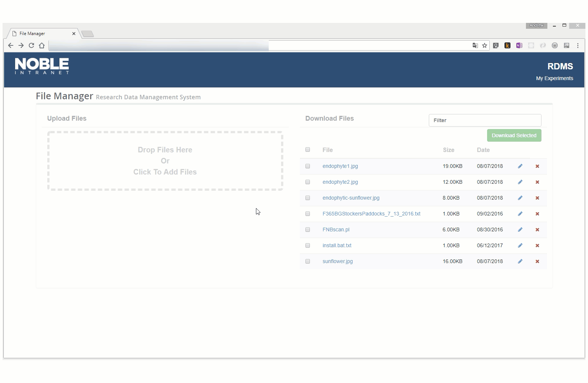Open My Experiments in the header

tap(554, 78)
